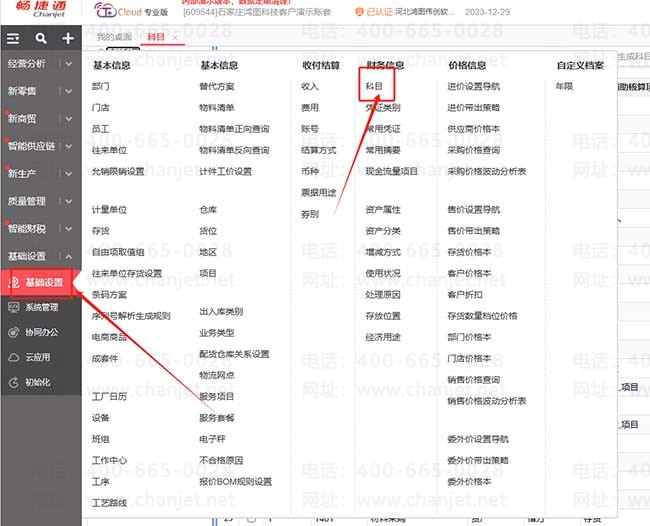This screenshot has width=650, height=526.
Task: Click the T+ Cloud logo icon
Action: [x=105, y=11]
